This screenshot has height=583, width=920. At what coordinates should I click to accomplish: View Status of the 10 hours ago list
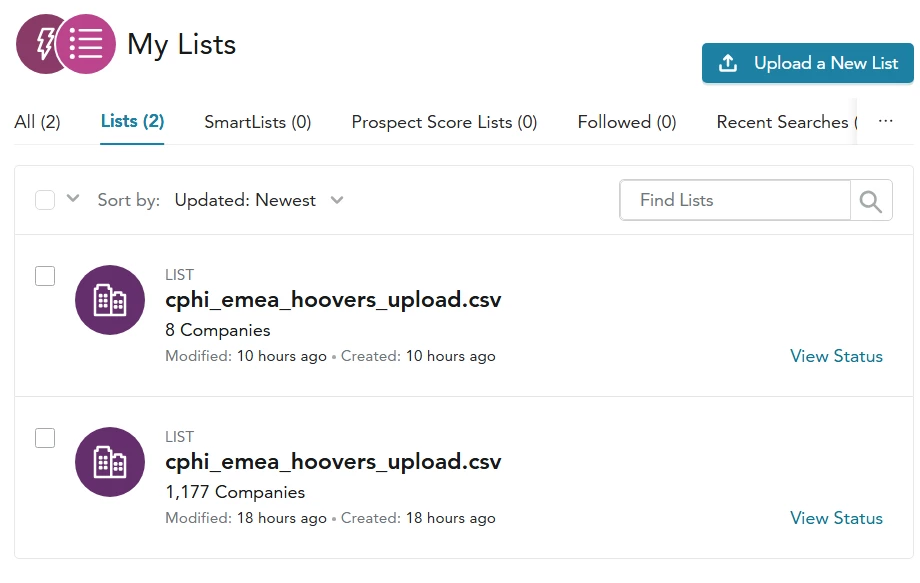tap(836, 356)
